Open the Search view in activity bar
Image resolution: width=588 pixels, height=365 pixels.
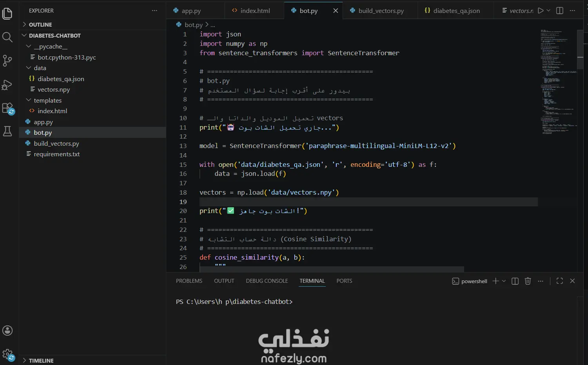coord(7,37)
